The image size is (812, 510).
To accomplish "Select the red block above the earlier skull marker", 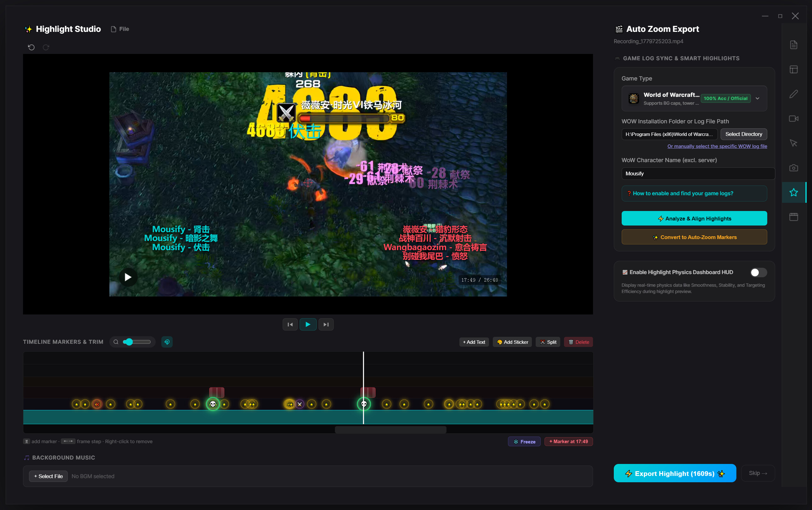I will tap(217, 392).
